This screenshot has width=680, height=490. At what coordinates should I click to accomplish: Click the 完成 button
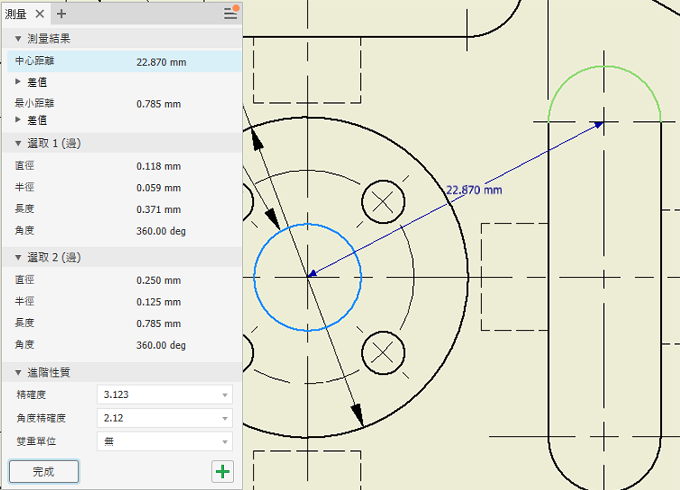[44, 471]
